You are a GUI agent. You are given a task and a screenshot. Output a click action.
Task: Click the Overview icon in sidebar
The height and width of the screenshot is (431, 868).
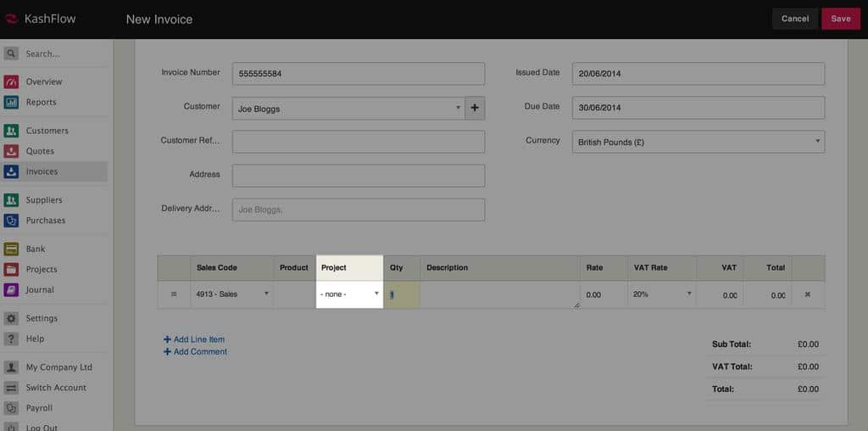tap(11, 82)
